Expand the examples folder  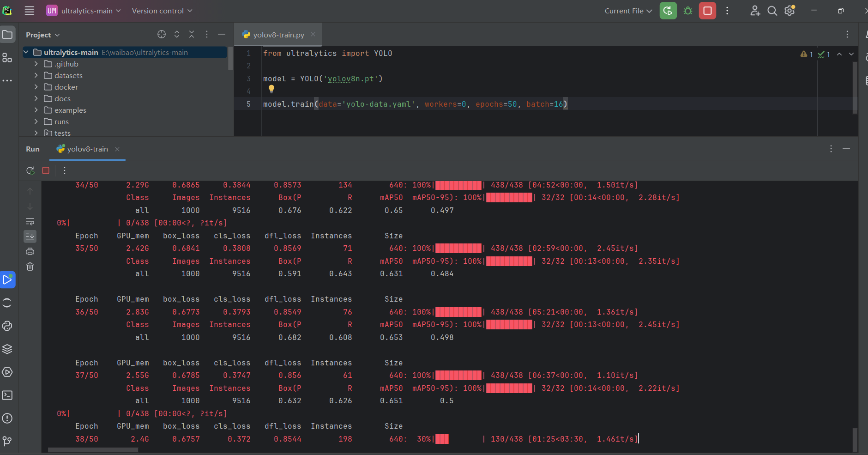pyautogui.click(x=36, y=110)
